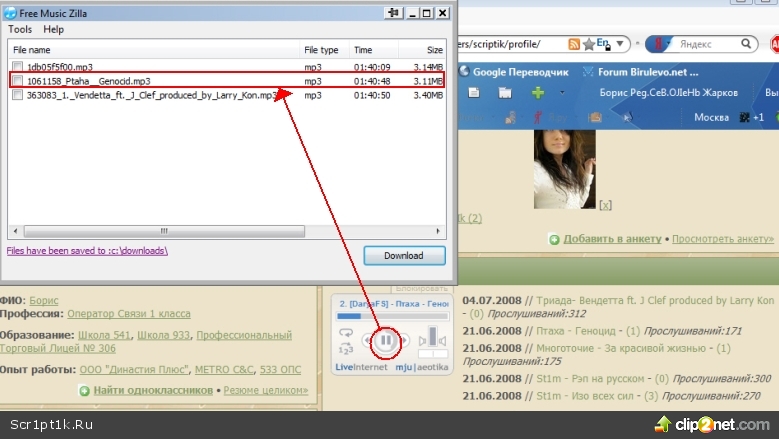Click Добавить в анкету link
The width and height of the screenshot is (779, 439).
pyautogui.click(x=612, y=239)
